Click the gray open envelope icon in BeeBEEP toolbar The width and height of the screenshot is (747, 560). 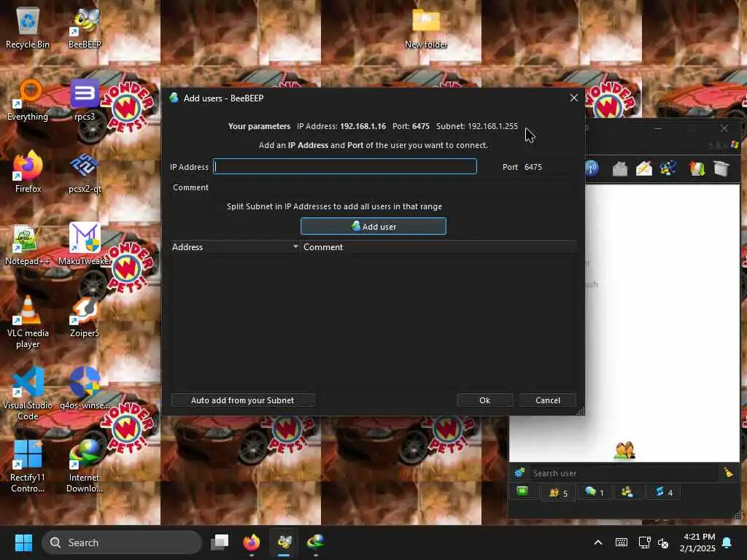619,168
